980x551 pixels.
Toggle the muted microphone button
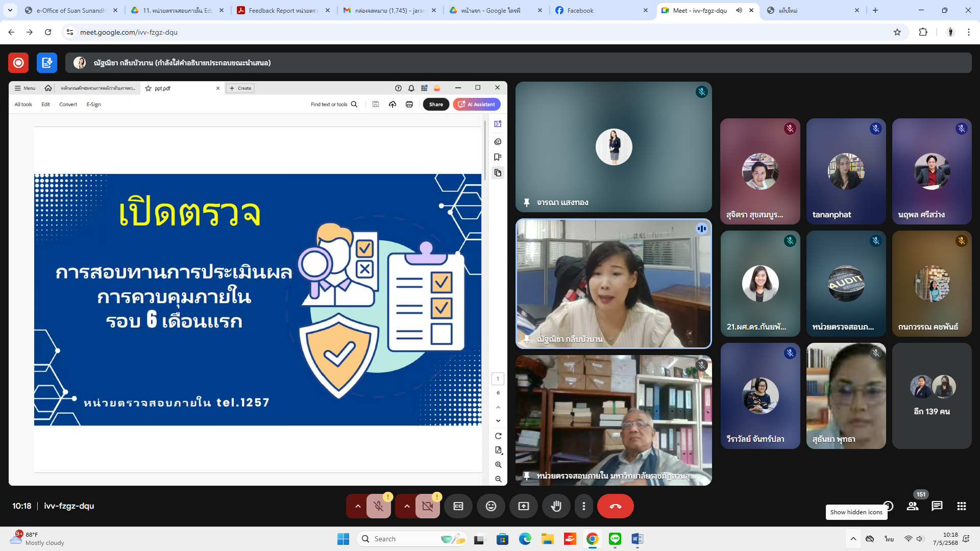378,506
